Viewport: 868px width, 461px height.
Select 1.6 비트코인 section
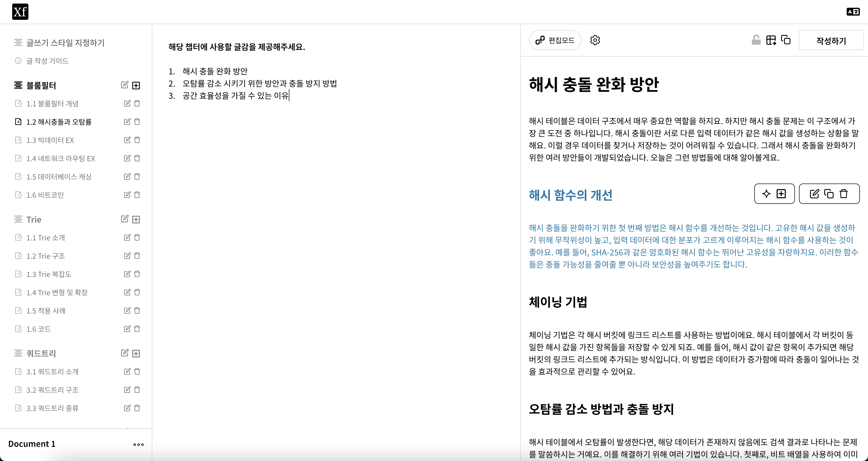(45, 195)
